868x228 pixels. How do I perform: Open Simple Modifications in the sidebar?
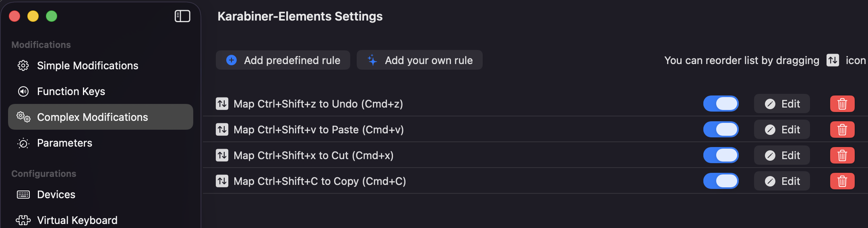[x=87, y=66]
